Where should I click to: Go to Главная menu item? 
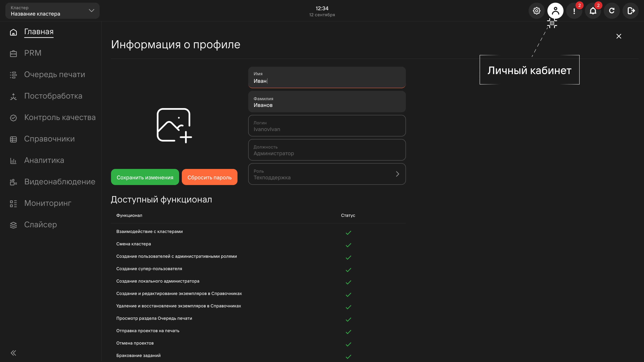(39, 32)
